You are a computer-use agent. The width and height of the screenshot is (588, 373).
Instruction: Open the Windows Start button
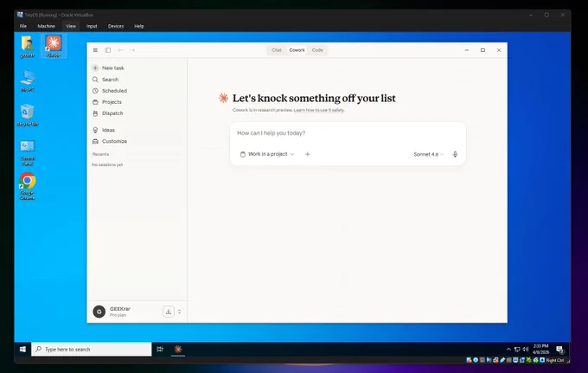tap(22, 350)
